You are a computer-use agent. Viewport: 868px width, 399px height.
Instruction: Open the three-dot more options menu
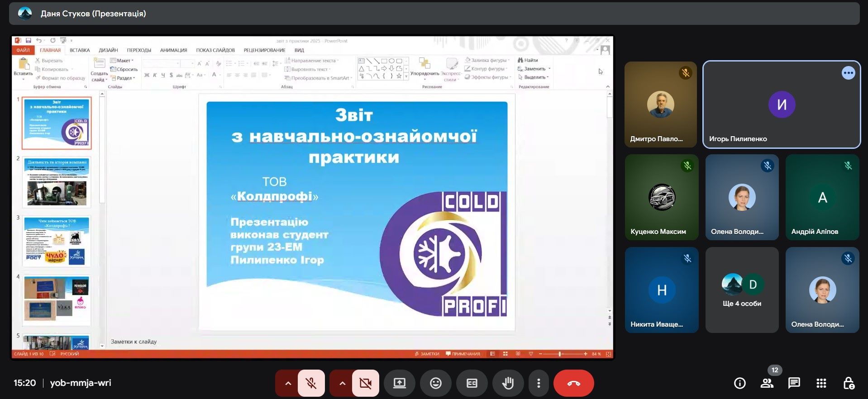click(539, 383)
